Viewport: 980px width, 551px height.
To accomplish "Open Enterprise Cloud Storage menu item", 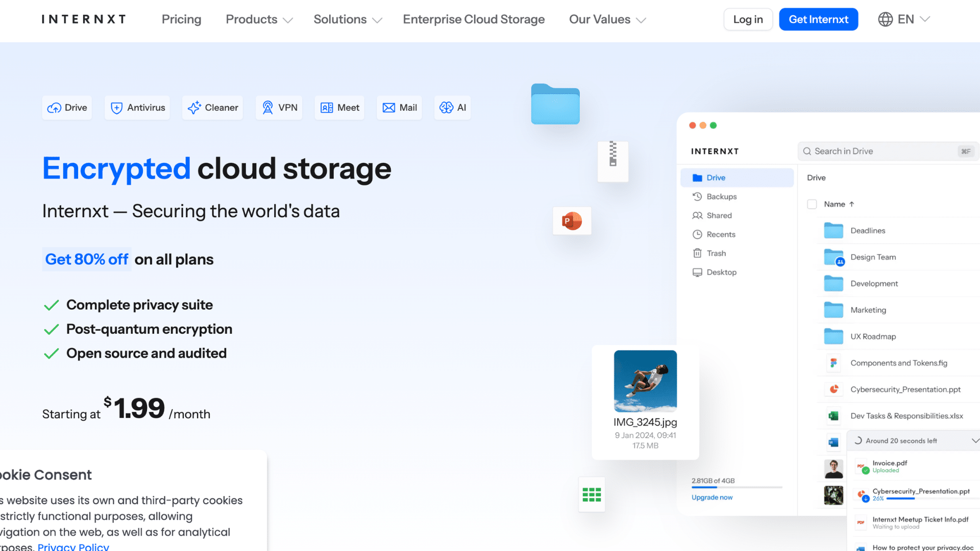I will (474, 19).
